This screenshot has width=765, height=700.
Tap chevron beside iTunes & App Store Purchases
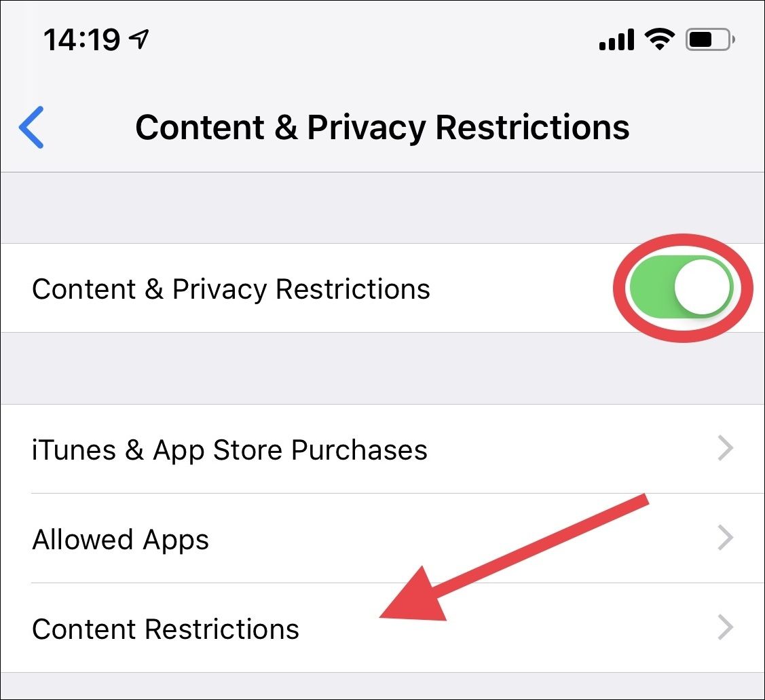coord(726,449)
